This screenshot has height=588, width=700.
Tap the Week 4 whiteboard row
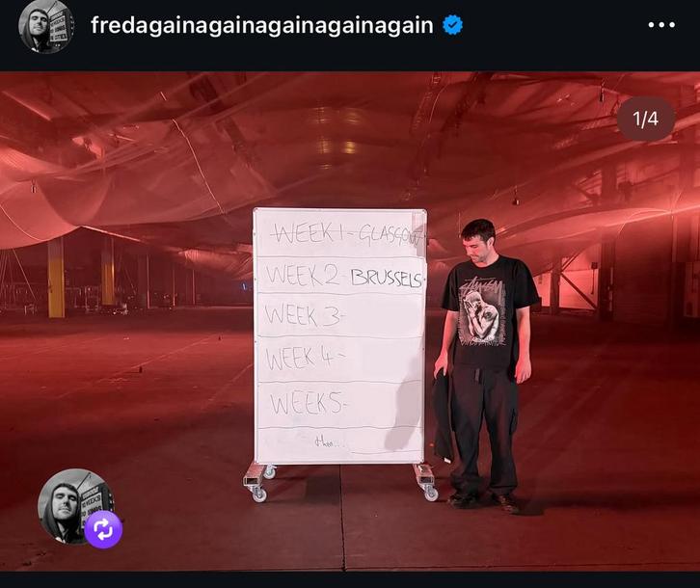(x=339, y=360)
